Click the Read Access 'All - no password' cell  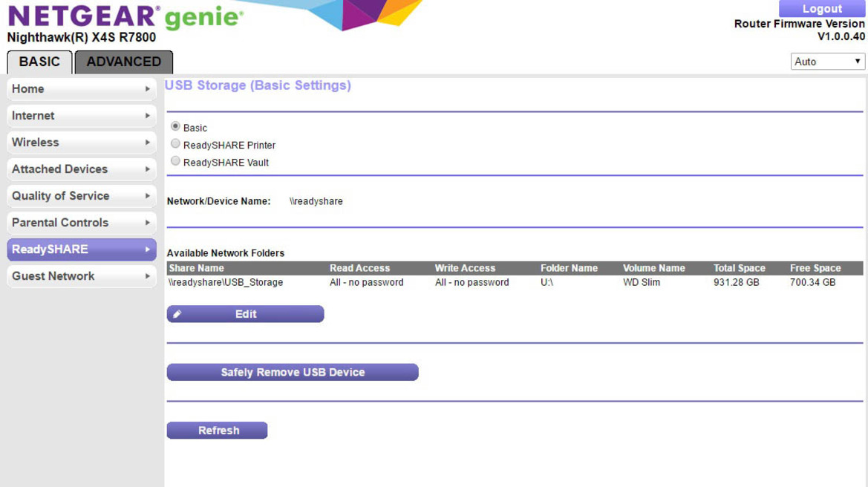pos(367,282)
